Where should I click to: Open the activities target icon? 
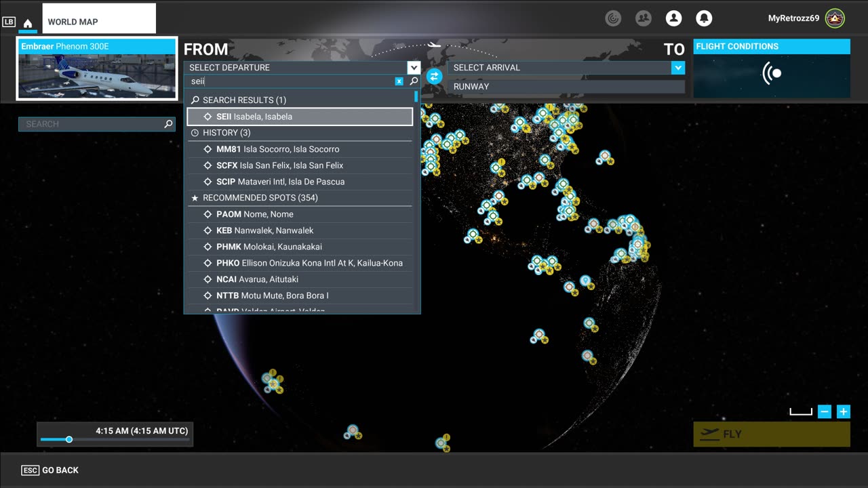coord(613,18)
